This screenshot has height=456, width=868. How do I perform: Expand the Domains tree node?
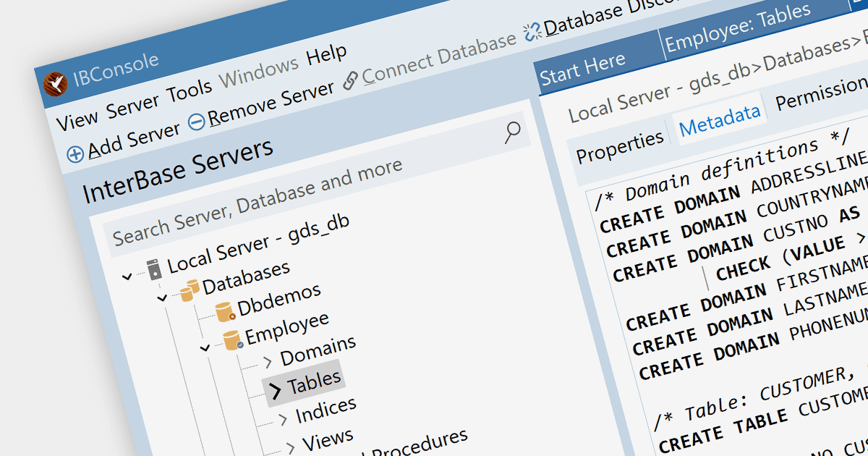point(268,361)
